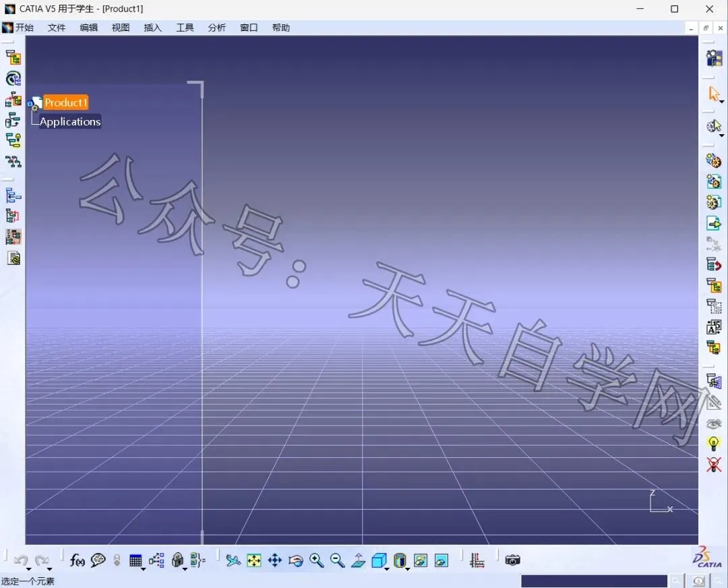Click the speech-bubble comment icon

(x=98, y=560)
